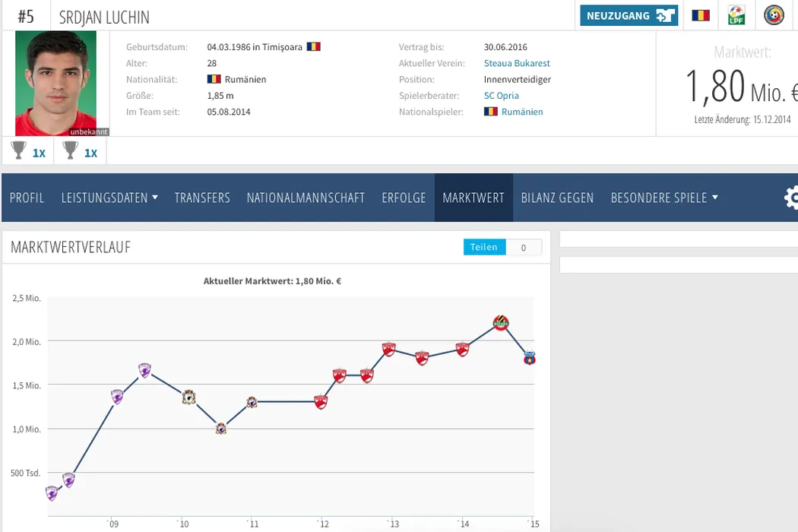Go to the Erfolge tab

click(x=404, y=198)
